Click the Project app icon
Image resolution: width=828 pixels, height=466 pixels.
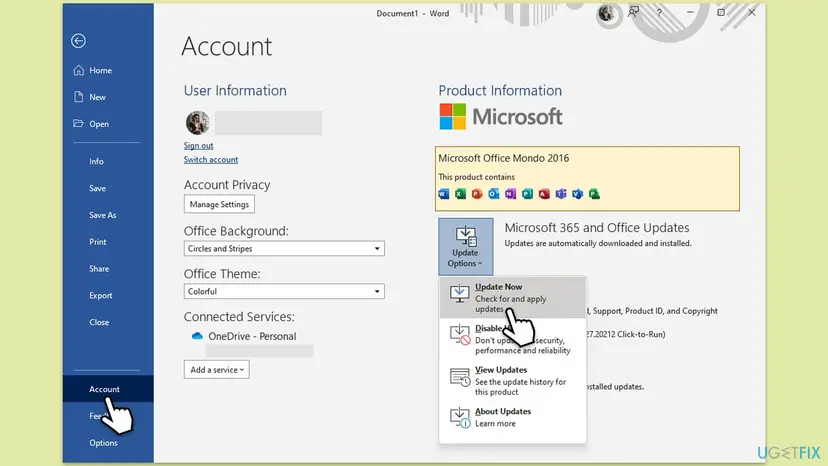[x=594, y=194]
